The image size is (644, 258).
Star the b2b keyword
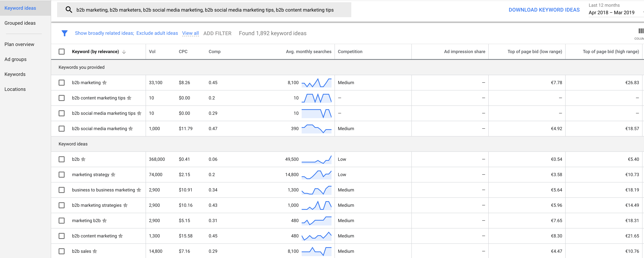pyautogui.click(x=83, y=159)
